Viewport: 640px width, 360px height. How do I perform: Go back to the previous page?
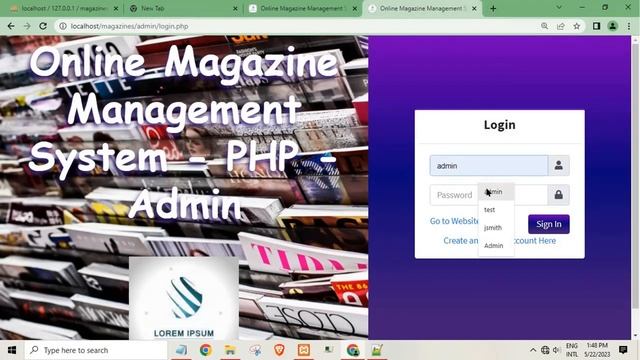pyautogui.click(x=11, y=26)
